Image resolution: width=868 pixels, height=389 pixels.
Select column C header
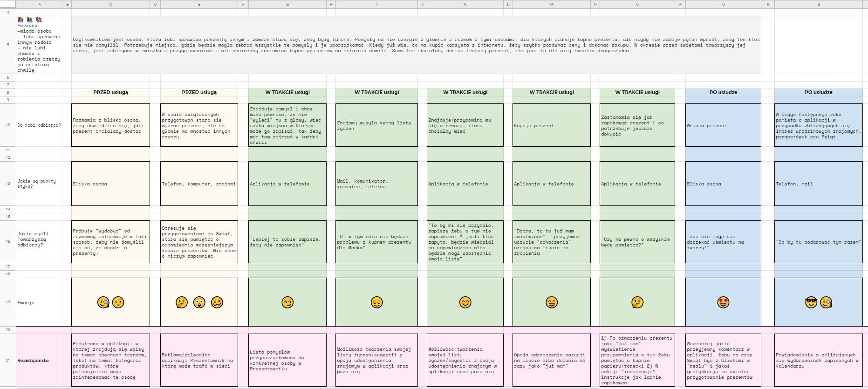click(x=110, y=4)
